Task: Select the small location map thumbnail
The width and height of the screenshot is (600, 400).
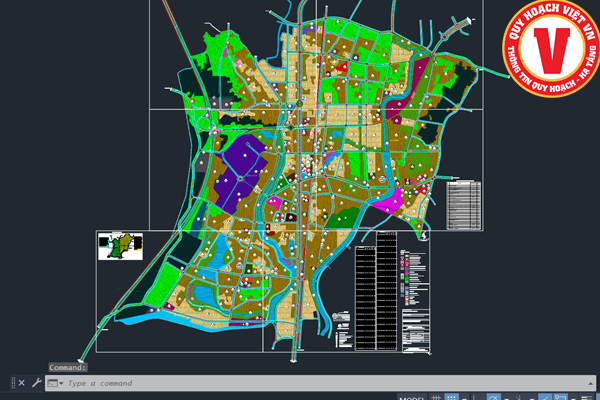Action: point(121,245)
